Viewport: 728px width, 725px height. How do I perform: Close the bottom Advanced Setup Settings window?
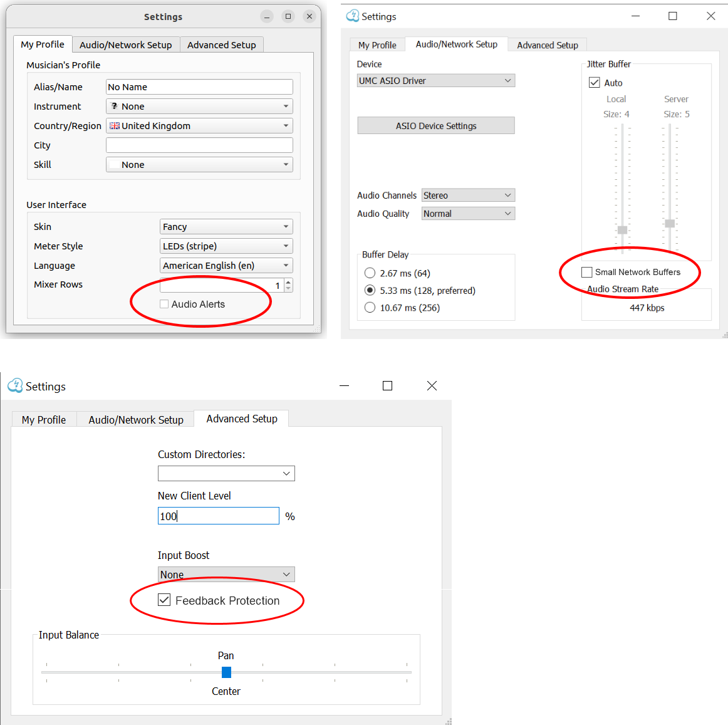click(432, 385)
